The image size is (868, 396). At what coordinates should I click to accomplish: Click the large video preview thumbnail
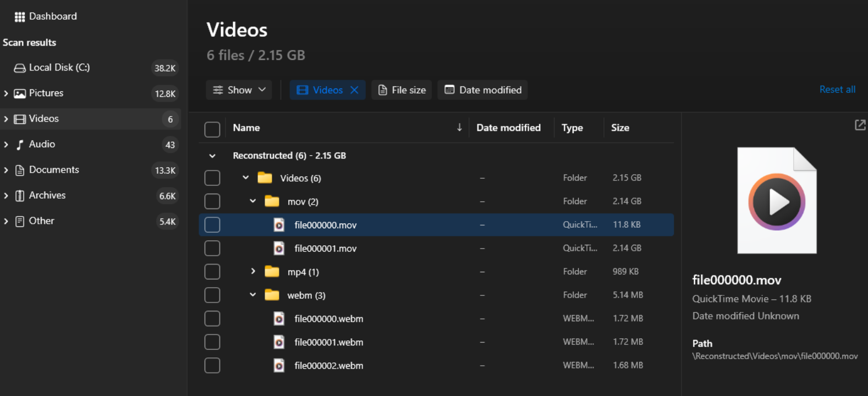pyautogui.click(x=777, y=201)
